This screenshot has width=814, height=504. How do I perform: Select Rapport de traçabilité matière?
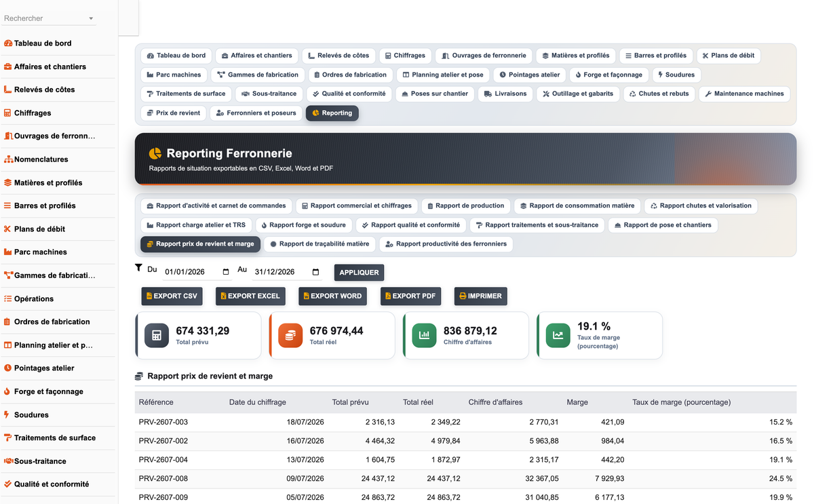pos(319,244)
